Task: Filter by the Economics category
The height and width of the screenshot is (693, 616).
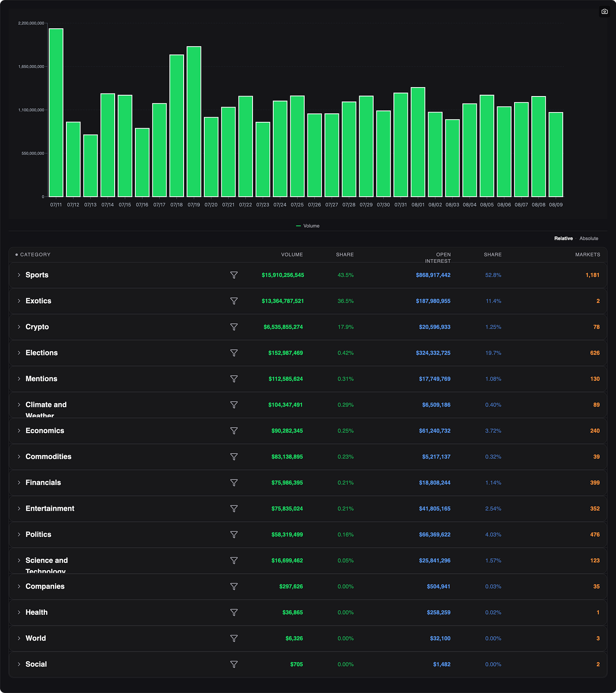Action: 234,431
